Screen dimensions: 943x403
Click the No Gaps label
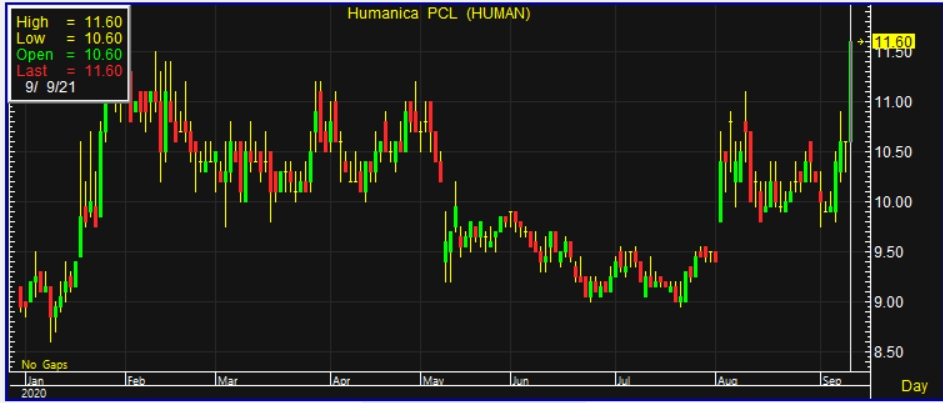45,365
